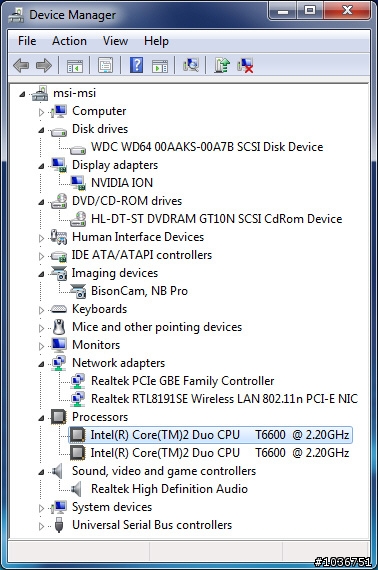Click Show/Hide Console Tree toolbar icon
Viewport: 378px width, 570px height.
point(75,65)
